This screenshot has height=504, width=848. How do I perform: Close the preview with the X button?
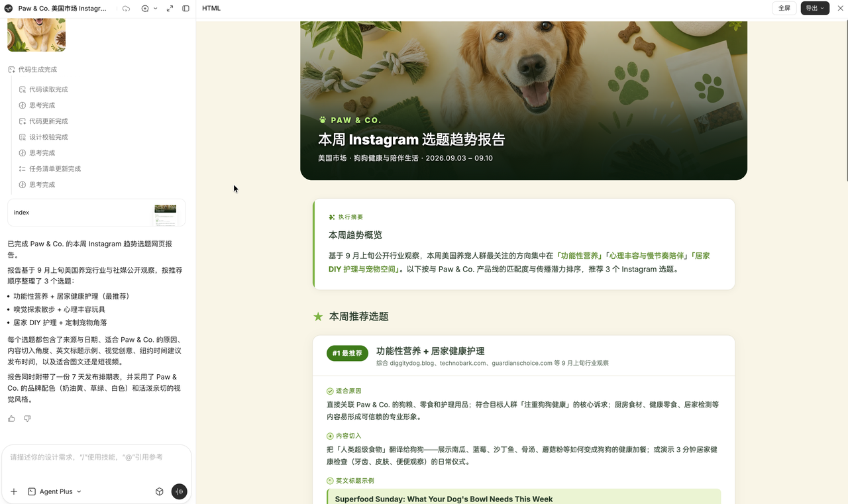pyautogui.click(x=839, y=9)
